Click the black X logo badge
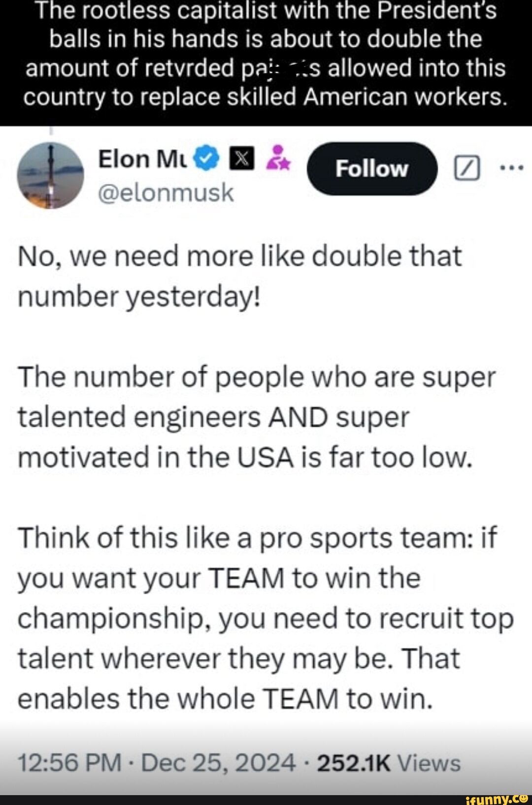The width and height of the screenshot is (532, 805). click(242, 158)
